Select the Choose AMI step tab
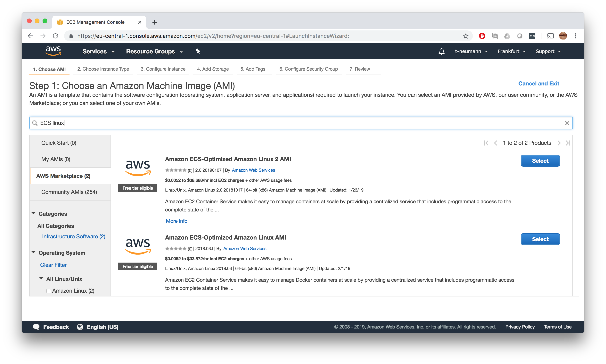Image resolution: width=606 pixels, height=364 pixels. pos(49,69)
